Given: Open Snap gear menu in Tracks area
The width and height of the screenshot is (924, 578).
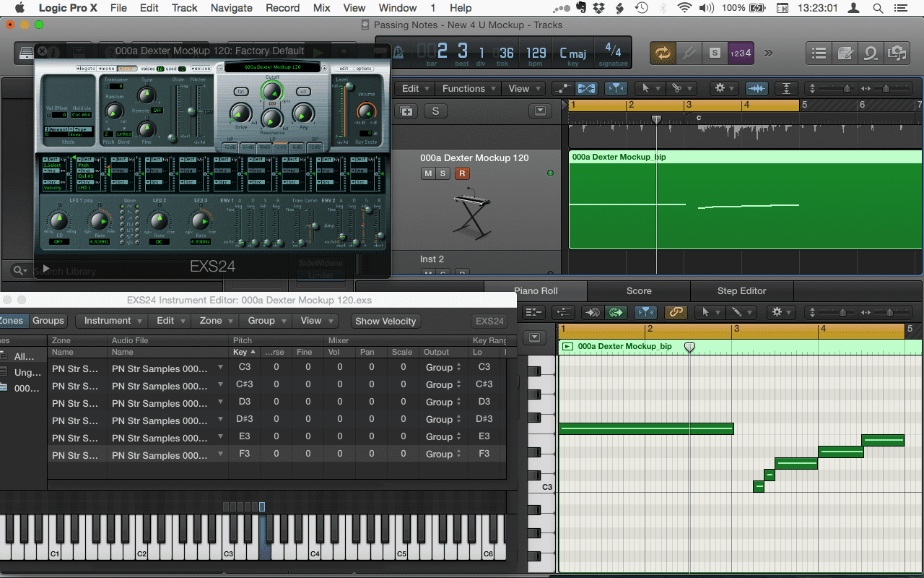Looking at the screenshot, I should pos(723,88).
